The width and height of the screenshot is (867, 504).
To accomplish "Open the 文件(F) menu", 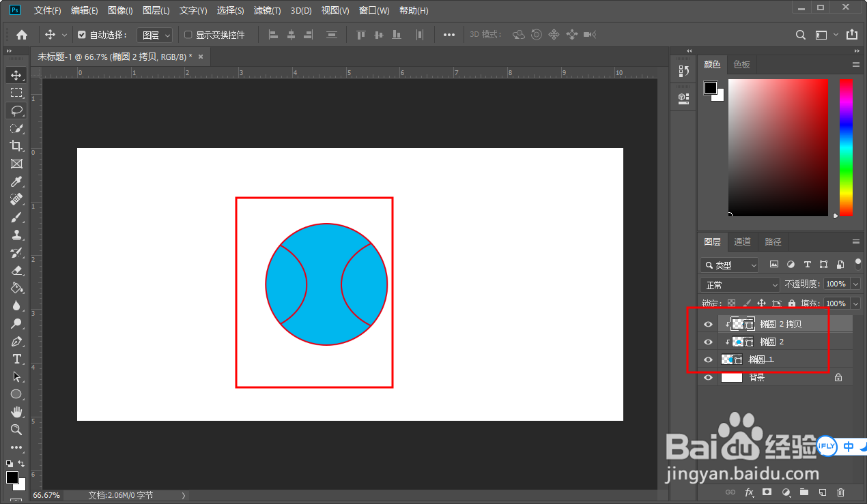I will [48, 10].
